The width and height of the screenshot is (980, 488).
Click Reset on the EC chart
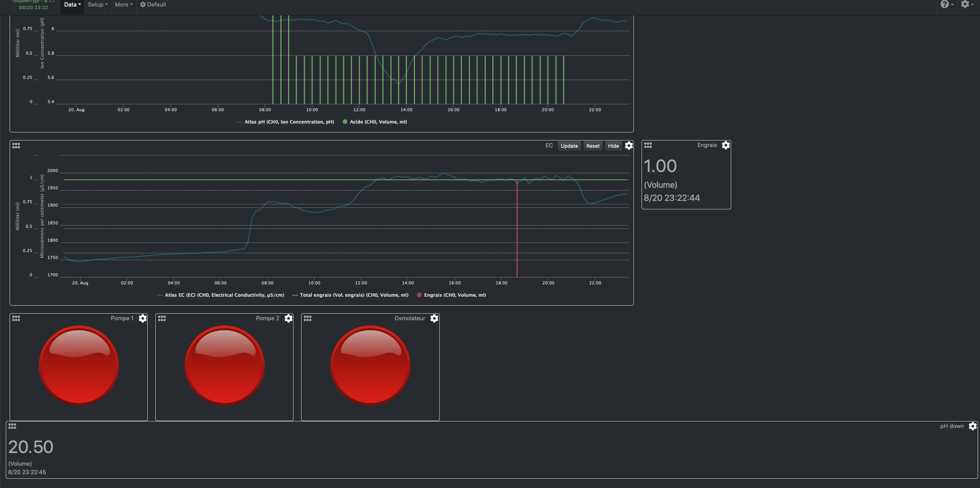[593, 146]
